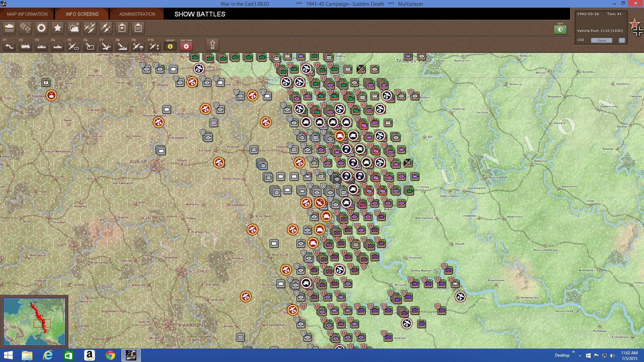This screenshot has height=362, width=644.
Task: Click the KURSK city label
Action: [139, 162]
